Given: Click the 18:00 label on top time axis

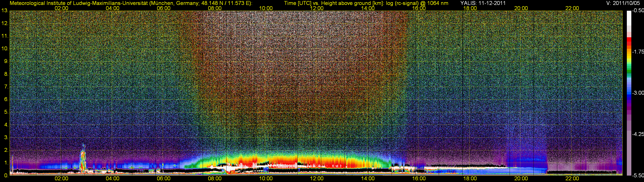Looking at the screenshot, I should click(470, 8).
